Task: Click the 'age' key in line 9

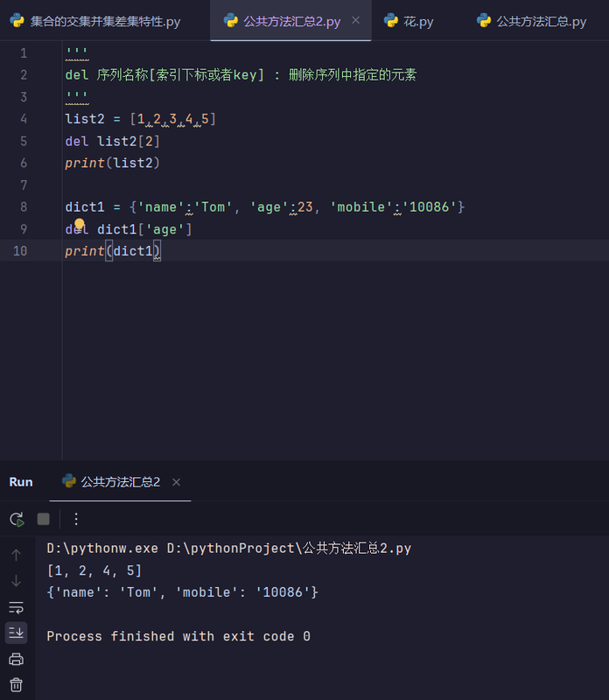Action: (164, 229)
